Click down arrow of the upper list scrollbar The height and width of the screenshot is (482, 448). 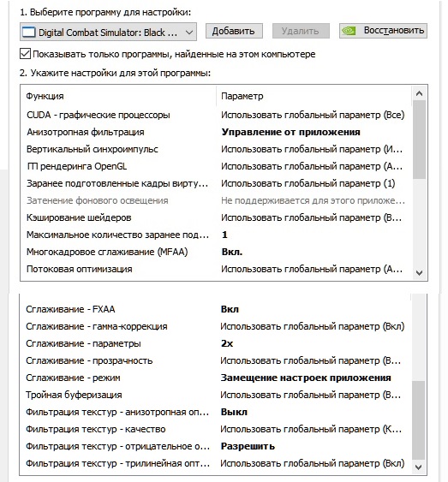coord(419,272)
